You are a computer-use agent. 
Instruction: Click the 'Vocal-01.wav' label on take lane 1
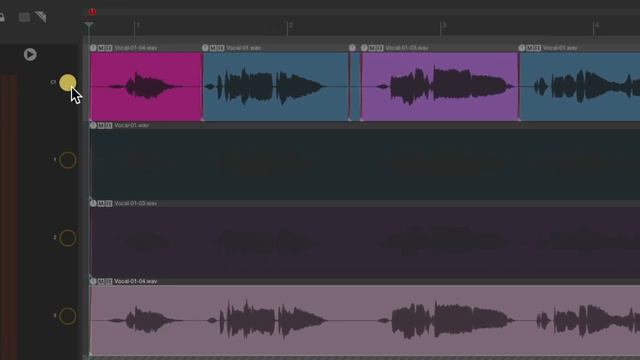tap(131, 125)
